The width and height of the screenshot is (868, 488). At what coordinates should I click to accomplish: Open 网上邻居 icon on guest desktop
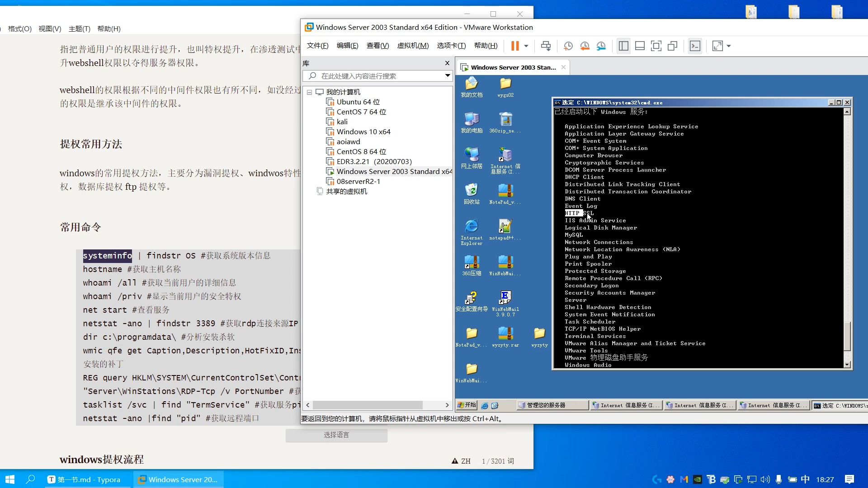pos(472,159)
